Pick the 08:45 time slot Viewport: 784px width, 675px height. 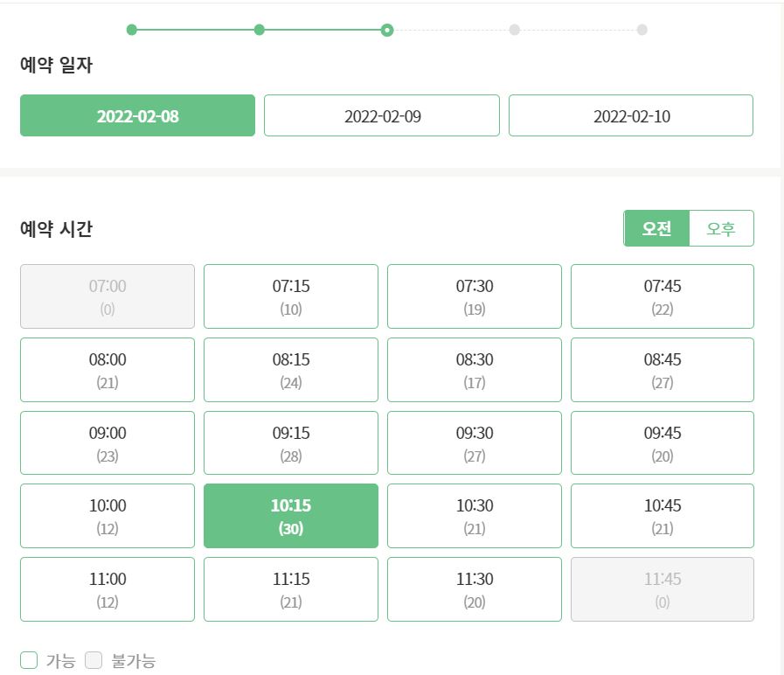[x=663, y=370]
